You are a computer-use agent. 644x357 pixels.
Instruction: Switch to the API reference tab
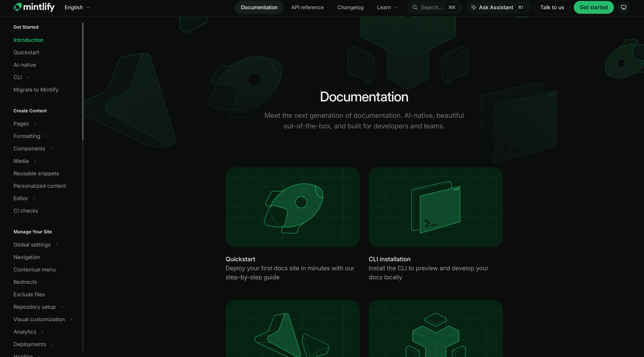307,8
